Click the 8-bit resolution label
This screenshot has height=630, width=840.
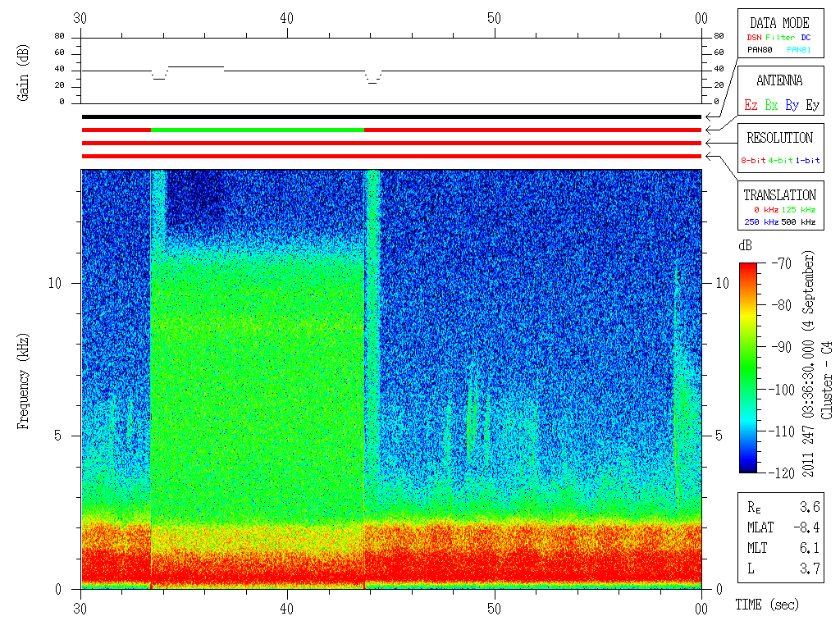(753, 160)
